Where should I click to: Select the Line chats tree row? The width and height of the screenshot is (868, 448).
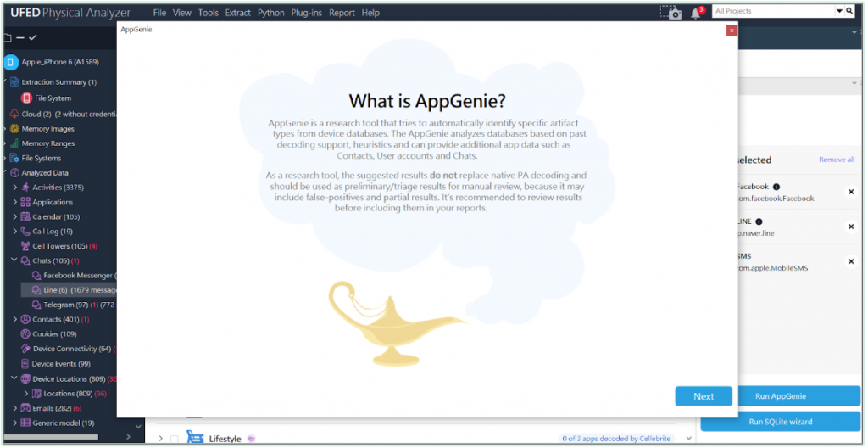point(70,290)
